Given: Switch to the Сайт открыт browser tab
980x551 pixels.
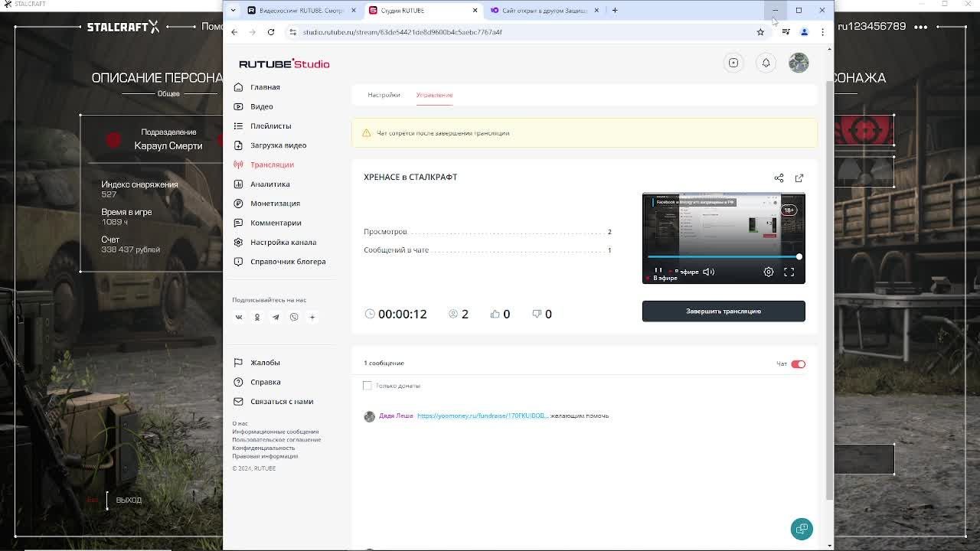Looking at the screenshot, I should click(544, 11).
